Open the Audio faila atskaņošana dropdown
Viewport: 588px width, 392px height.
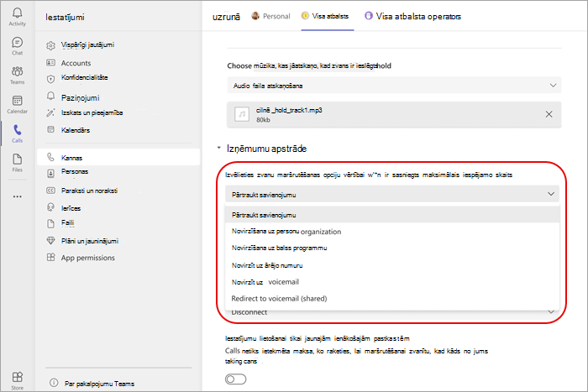(x=394, y=86)
